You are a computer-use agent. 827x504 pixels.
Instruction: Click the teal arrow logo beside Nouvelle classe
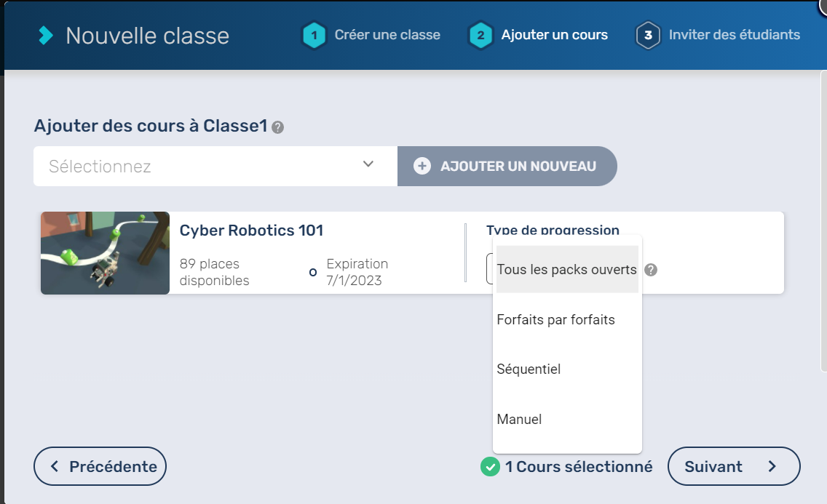pos(46,35)
